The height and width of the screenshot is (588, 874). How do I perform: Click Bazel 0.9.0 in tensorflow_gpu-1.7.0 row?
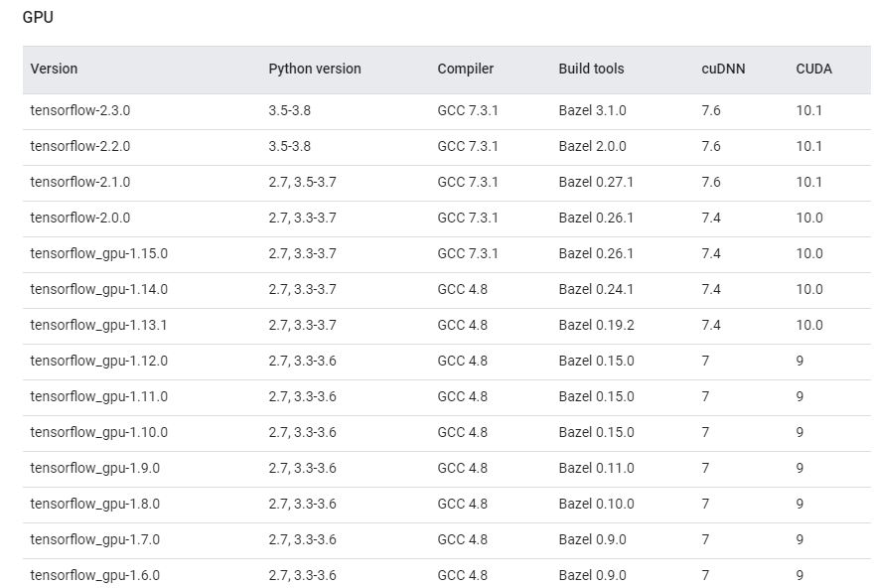click(593, 539)
